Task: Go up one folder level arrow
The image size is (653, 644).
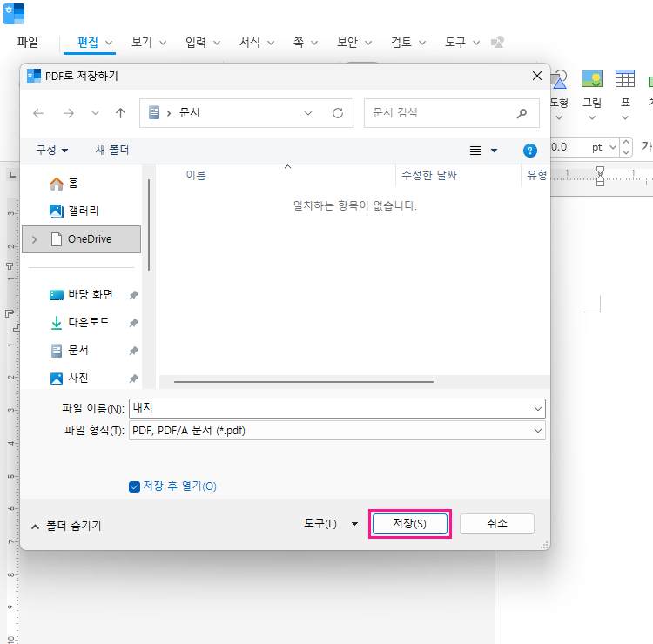Action: click(120, 113)
